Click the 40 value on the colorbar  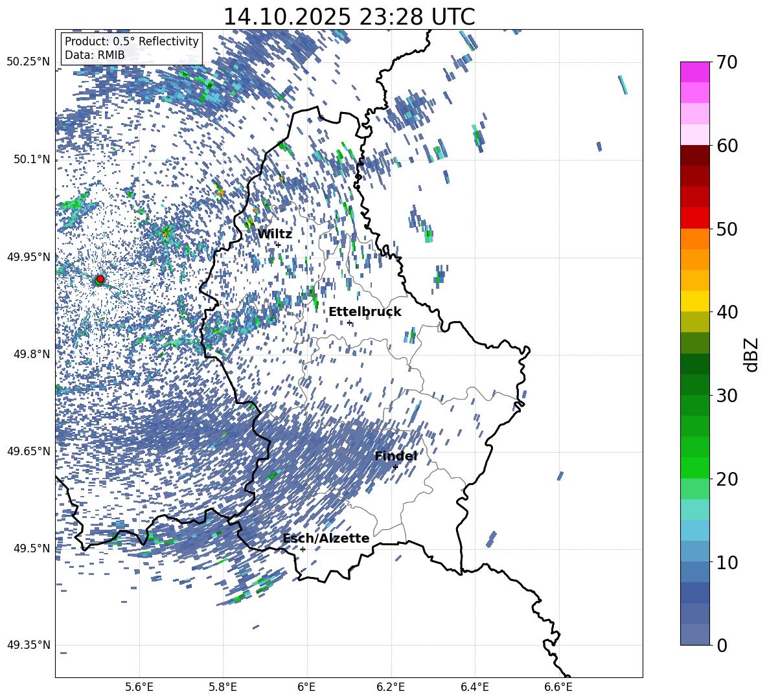[727, 312]
